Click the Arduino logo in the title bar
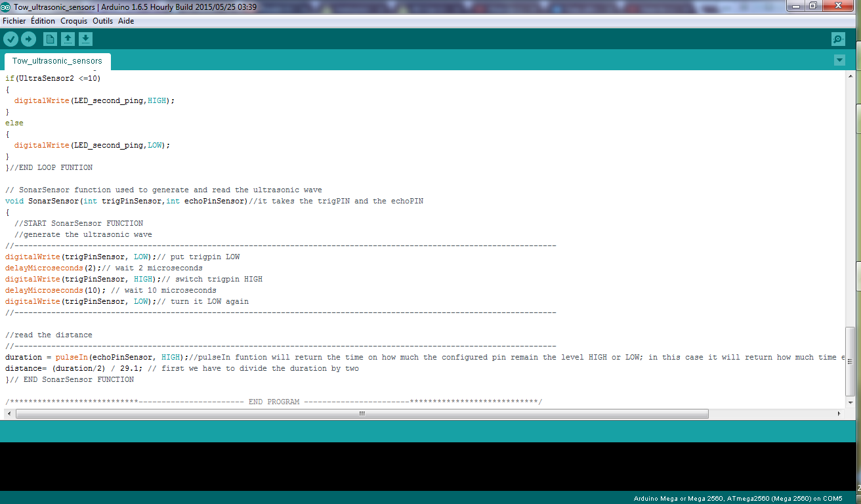The width and height of the screenshot is (861, 504). pos(7,7)
